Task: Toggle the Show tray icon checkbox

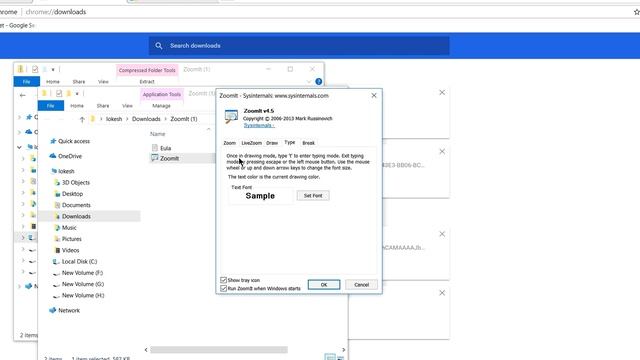Action: tap(223, 280)
